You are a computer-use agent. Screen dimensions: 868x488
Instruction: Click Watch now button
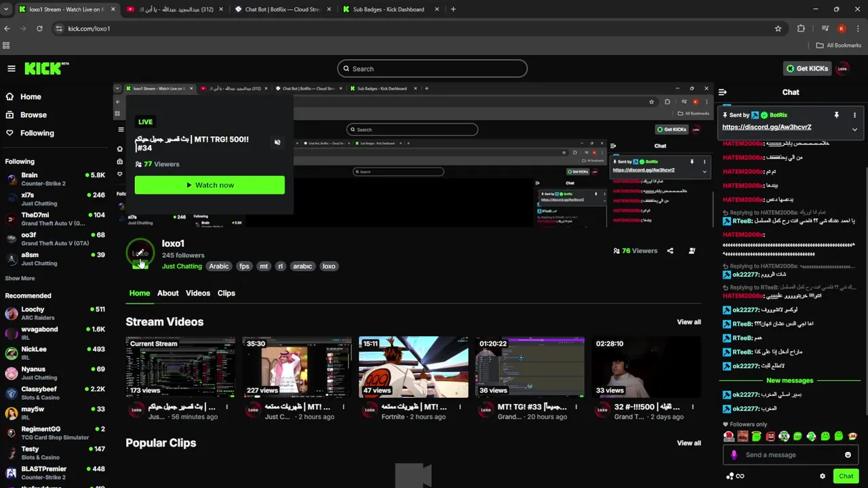point(210,185)
